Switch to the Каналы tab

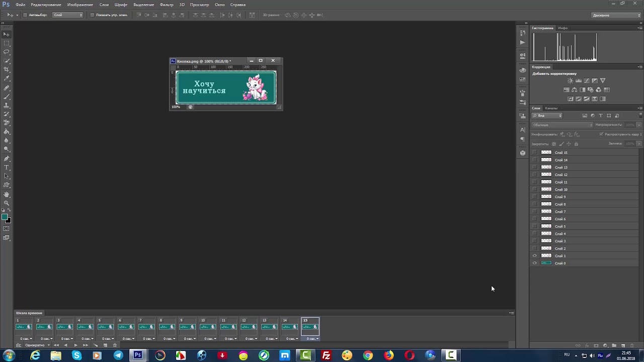[x=551, y=108]
